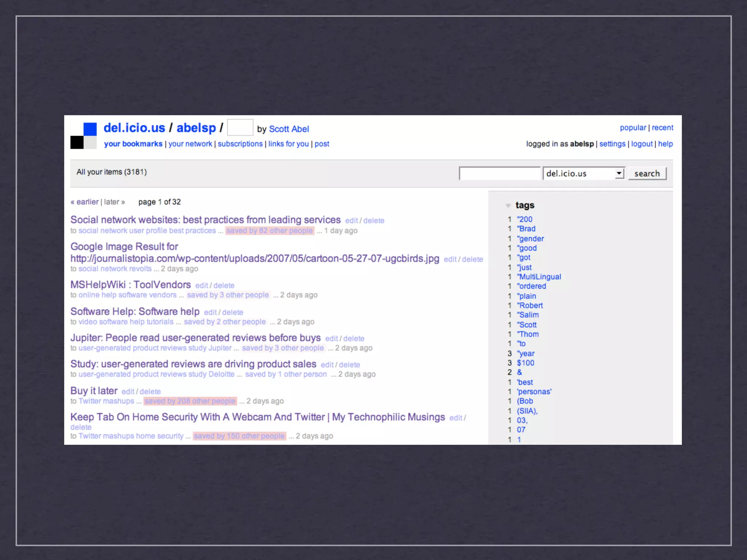Select the "MultiLingual tag
747x560 pixels.
point(539,277)
